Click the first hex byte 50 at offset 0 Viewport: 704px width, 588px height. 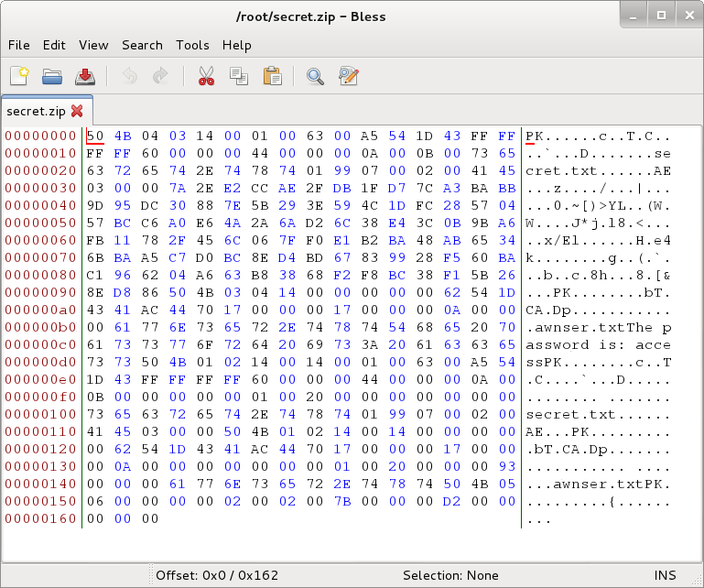click(95, 136)
